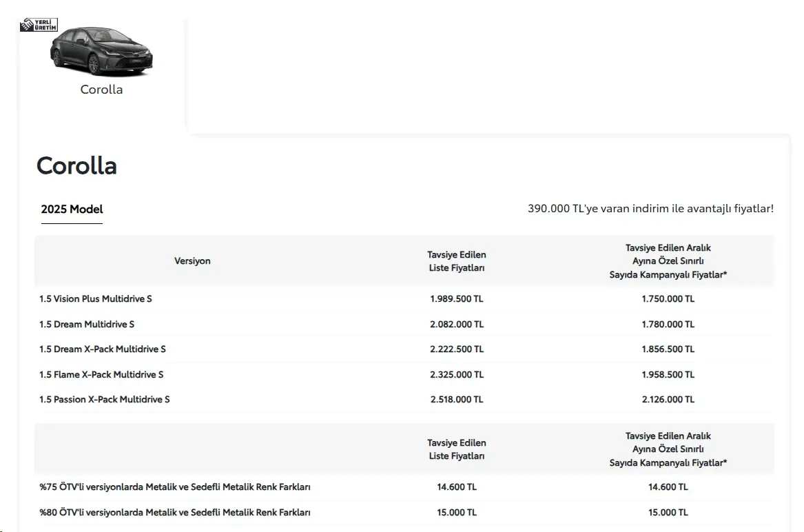
Task: Click second table's Tavsiye Edilen Liste Fiyatları header
Action: (457, 449)
